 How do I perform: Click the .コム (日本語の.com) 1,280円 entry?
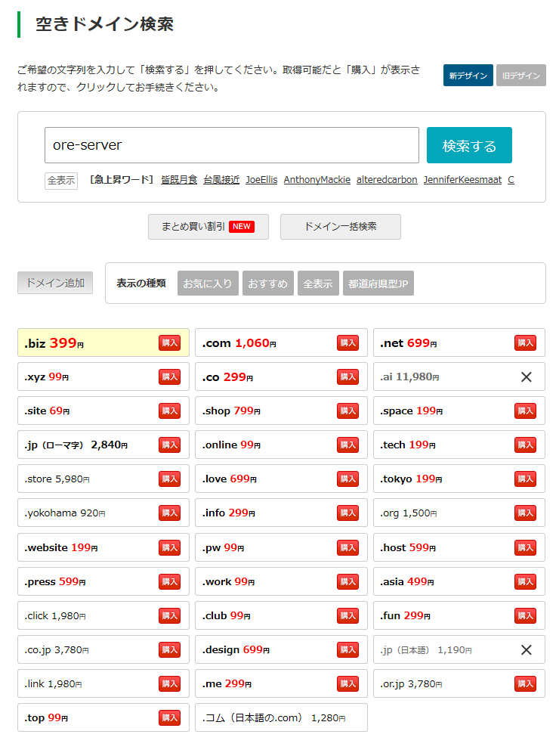281,718
